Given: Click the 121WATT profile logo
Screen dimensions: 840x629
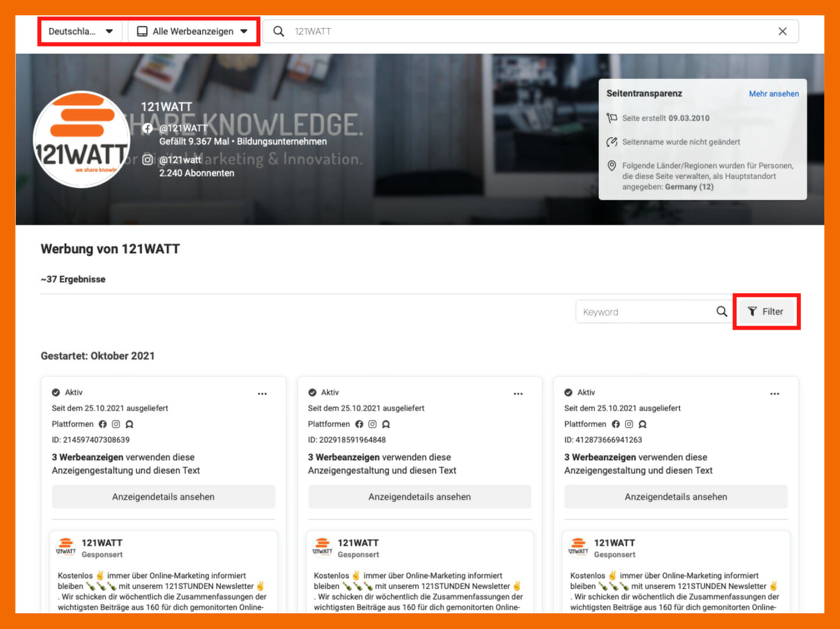Looking at the screenshot, I should pos(82,139).
